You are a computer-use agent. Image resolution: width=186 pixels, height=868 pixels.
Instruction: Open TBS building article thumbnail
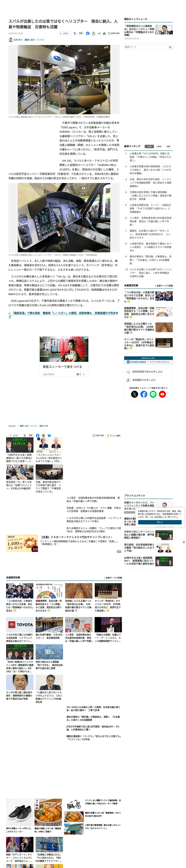(x=49, y=845)
